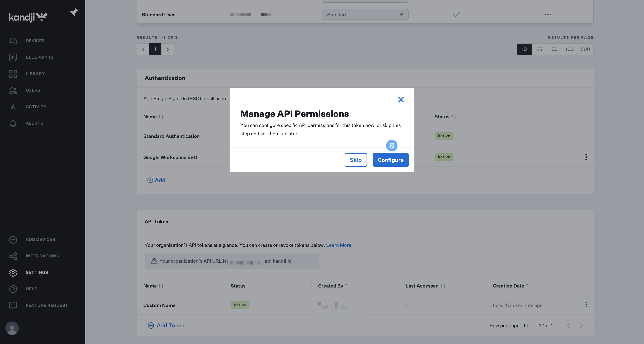The height and width of the screenshot is (344, 644).
Task: Open Custom Name token options menu
Action: point(586,304)
